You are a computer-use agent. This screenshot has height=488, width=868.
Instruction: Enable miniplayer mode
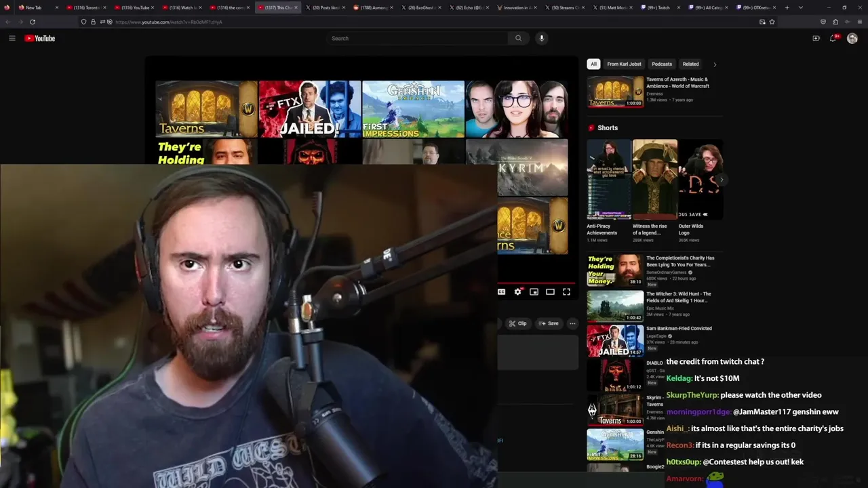click(534, 291)
